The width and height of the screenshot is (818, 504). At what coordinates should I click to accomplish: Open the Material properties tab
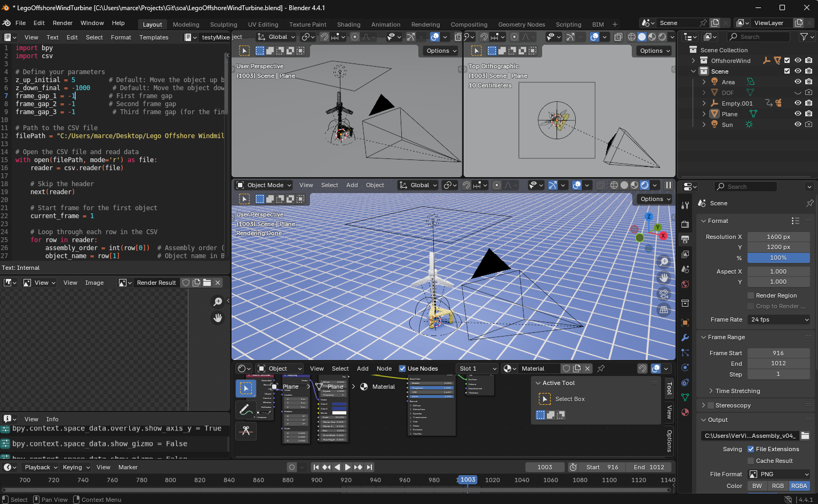[685, 412]
